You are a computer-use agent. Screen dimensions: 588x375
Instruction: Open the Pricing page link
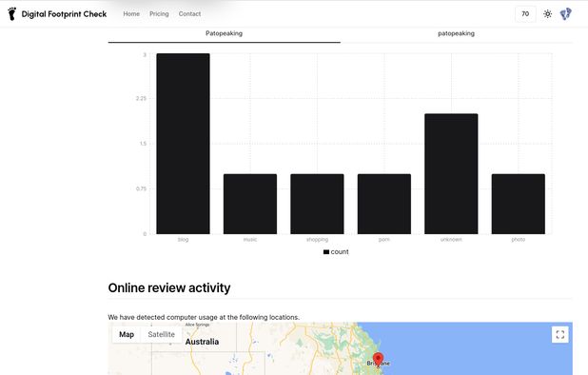point(159,14)
